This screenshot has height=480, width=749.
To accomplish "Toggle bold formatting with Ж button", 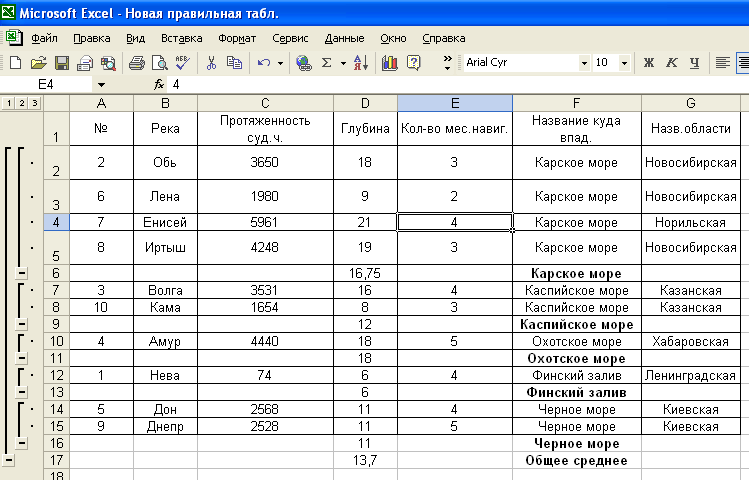I will [648, 63].
